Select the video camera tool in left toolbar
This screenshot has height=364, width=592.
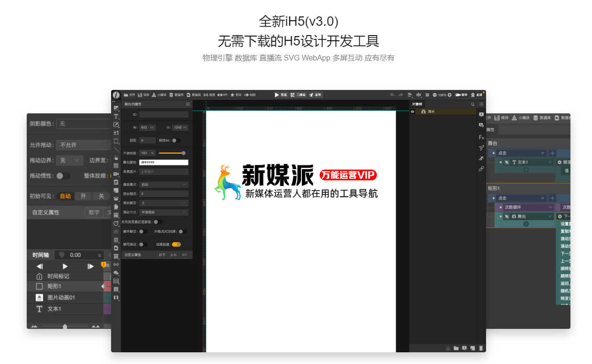(x=116, y=174)
